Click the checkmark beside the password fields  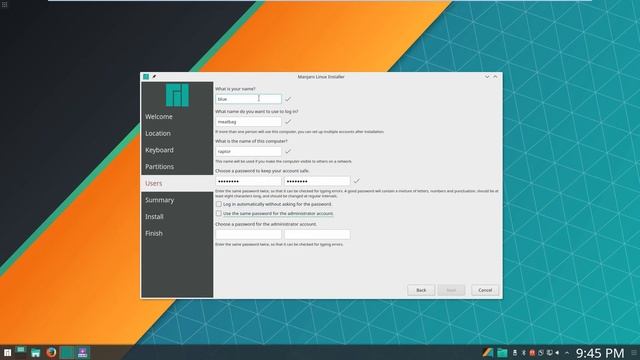(x=356, y=181)
